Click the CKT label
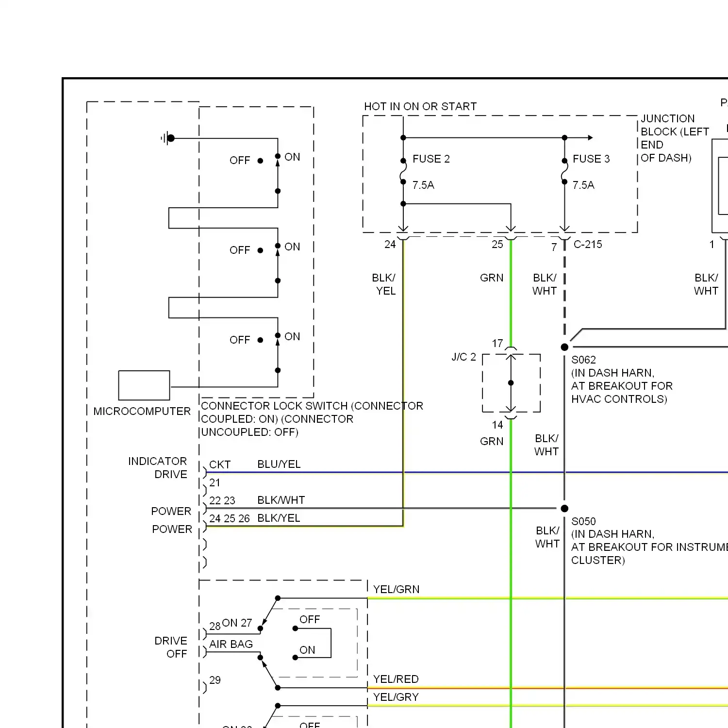The width and height of the screenshot is (728, 728). [220, 464]
